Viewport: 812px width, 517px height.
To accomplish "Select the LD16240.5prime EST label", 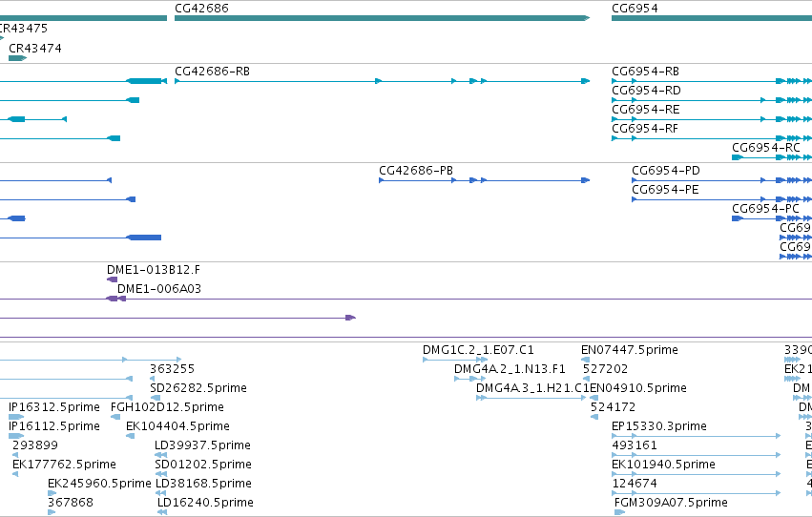I will [205, 503].
